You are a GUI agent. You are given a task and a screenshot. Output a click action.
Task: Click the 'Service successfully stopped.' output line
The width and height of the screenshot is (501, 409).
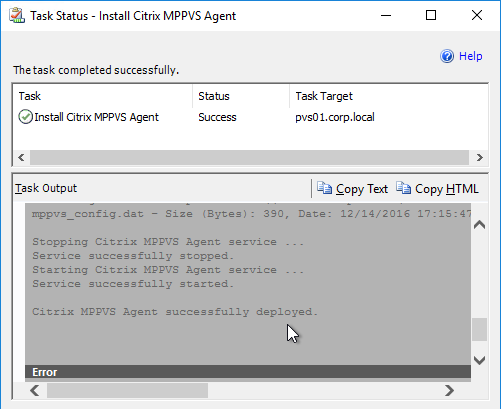click(x=133, y=256)
